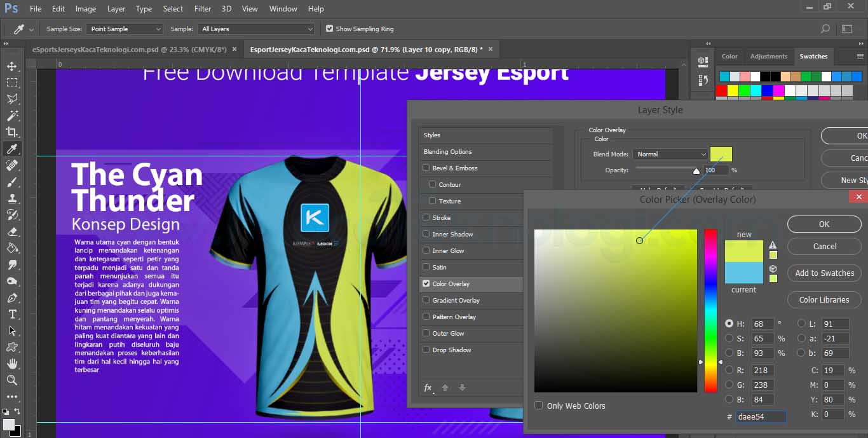Select the Hand tool
The height and width of the screenshot is (438, 868).
[x=13, y=364]
